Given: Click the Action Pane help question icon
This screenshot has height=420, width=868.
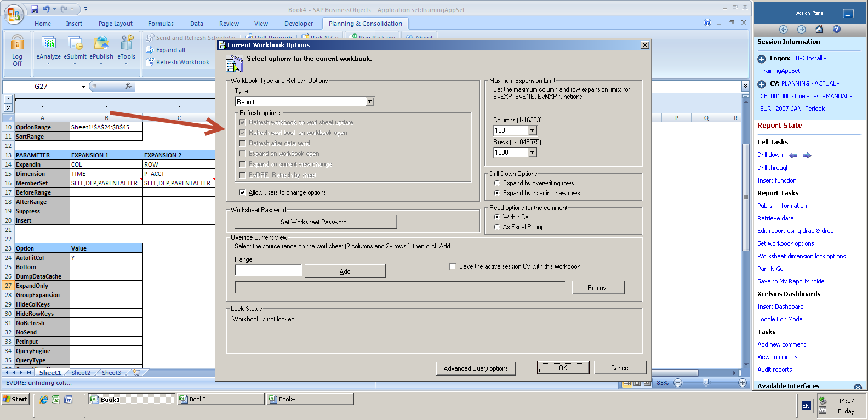Looking at the screenshot, I should 836,29.
